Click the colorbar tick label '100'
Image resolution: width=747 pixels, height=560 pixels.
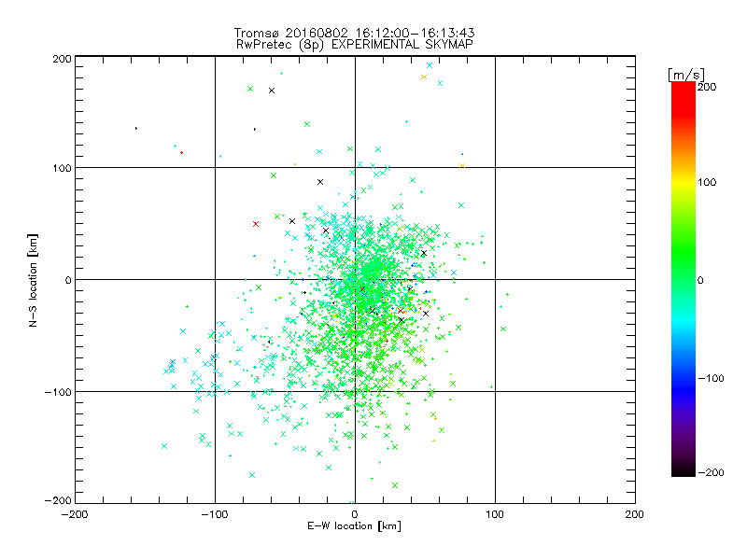[x=707, y=182]
